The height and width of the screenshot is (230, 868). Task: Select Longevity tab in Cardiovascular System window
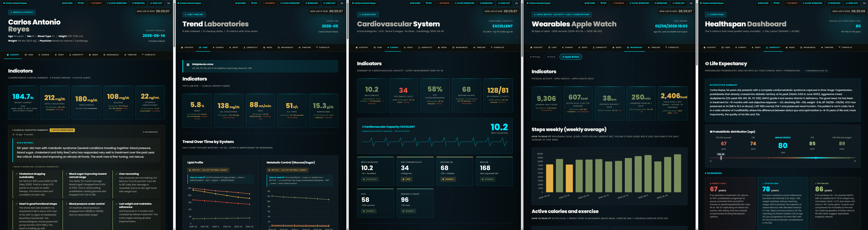(x=425, y=47)
